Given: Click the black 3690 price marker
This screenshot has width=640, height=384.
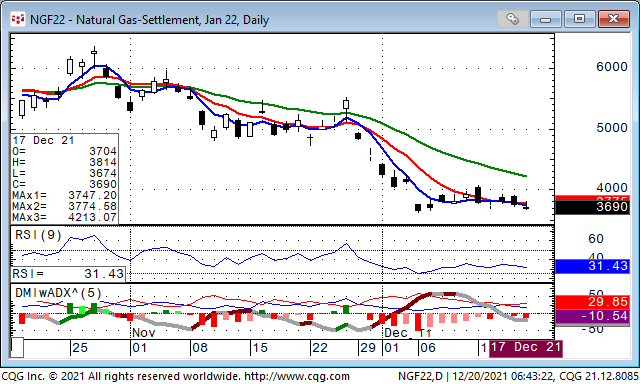Looking at the screenshot, I should (x=592, y=207).
